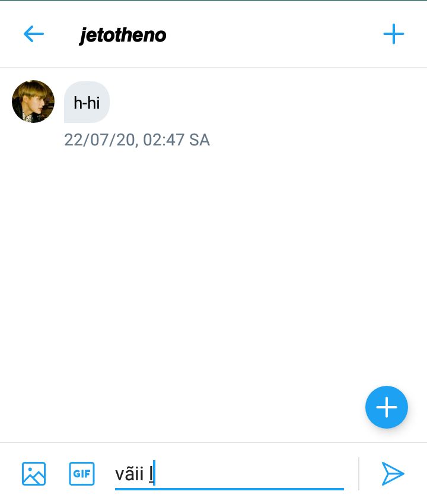Tap the image icon beside GIF

click(34, 474)
